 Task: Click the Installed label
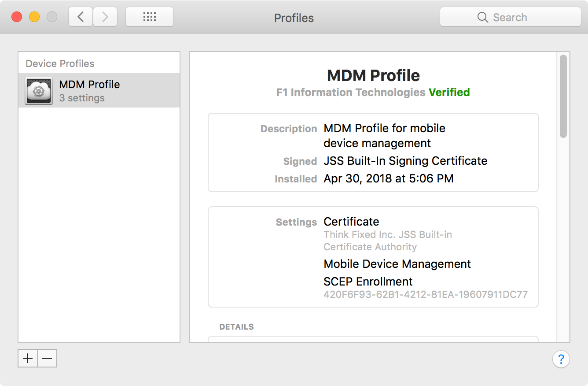point(296,179)
